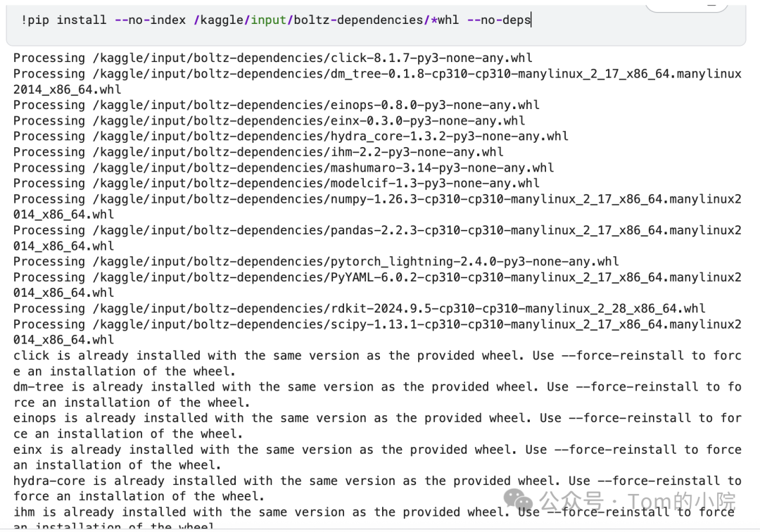The height and width of the screenshot is (532, 760).
Task: Place cursor in the pip install code cell
Action: click(x=376, y=23)
